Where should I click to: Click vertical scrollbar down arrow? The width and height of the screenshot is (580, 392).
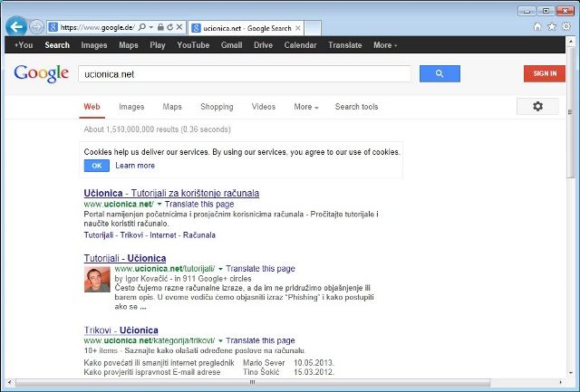coord(570,373)
